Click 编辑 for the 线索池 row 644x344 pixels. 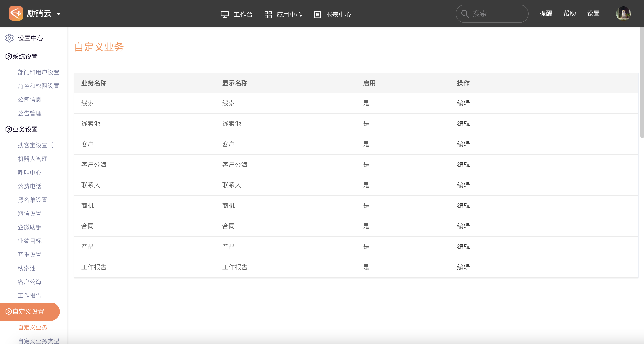(x=463, y=124)
